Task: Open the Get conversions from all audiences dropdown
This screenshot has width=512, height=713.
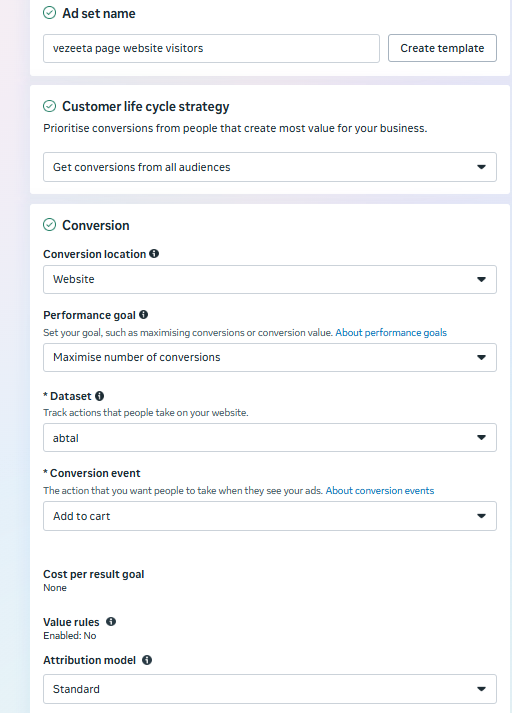Action: tap(270, 167)
